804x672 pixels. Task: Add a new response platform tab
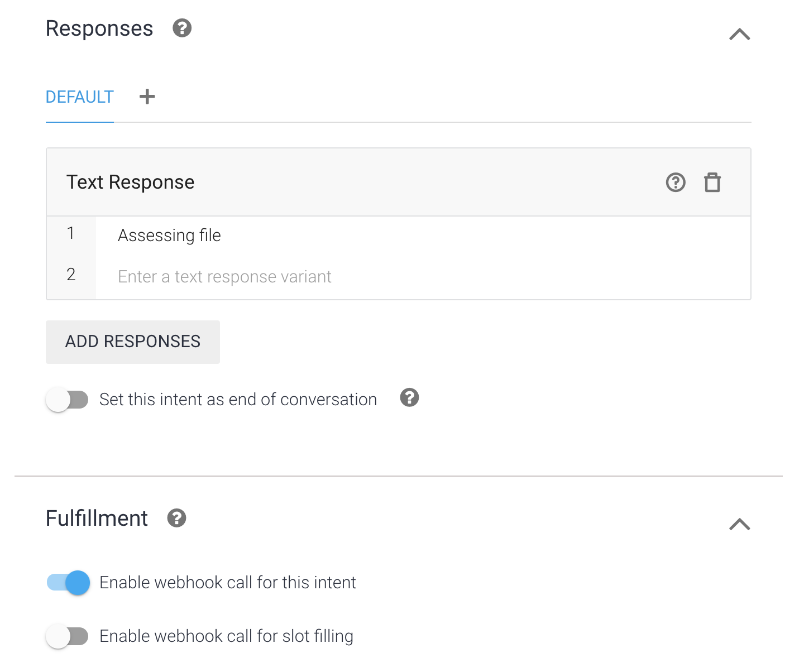point(147,97)
